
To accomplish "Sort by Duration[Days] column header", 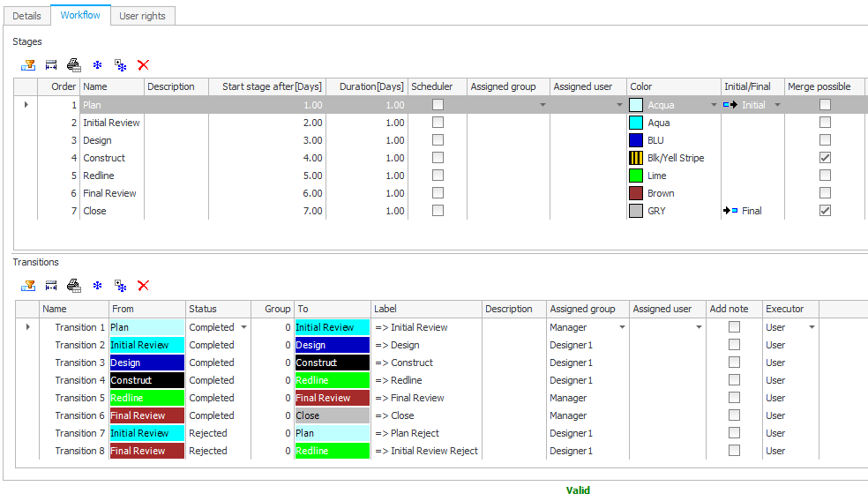I will [x=367, y=86].
